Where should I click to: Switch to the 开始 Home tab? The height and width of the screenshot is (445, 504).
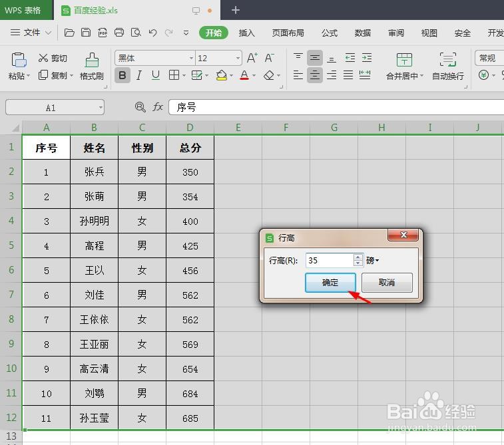tap(214, 33)
